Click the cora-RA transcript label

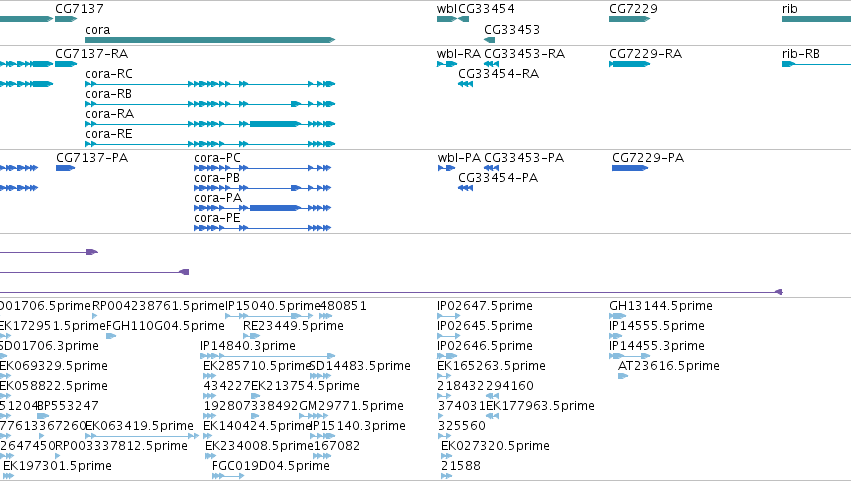point(110,114)
